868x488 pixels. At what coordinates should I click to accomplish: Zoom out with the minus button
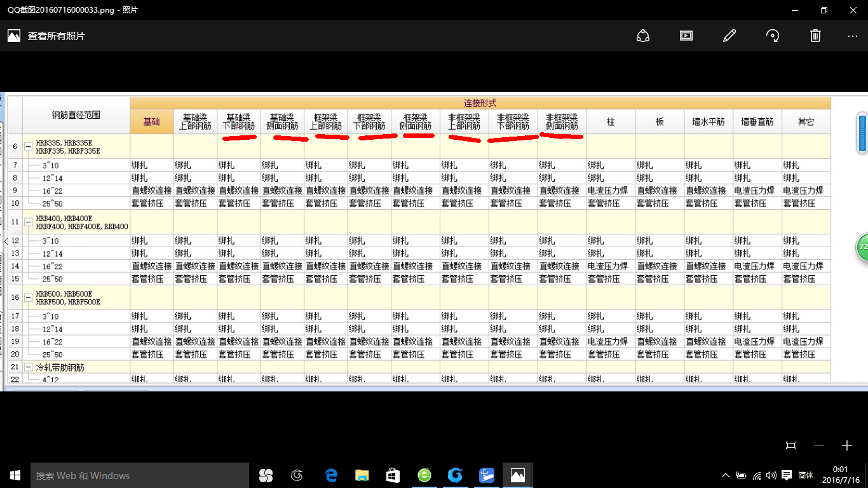819,445
